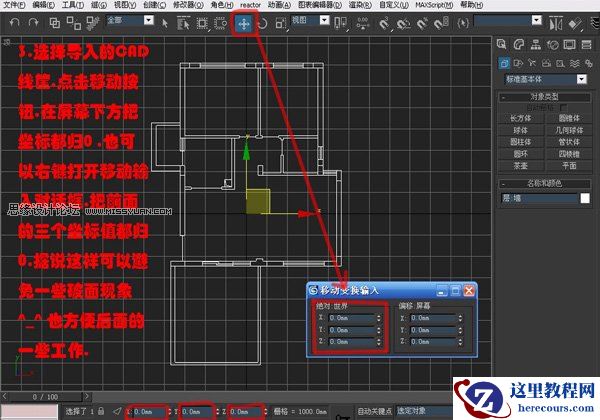Toggle the Percent Snap magnet icon
The image size is (600, 420).
(x=422, y=24)
